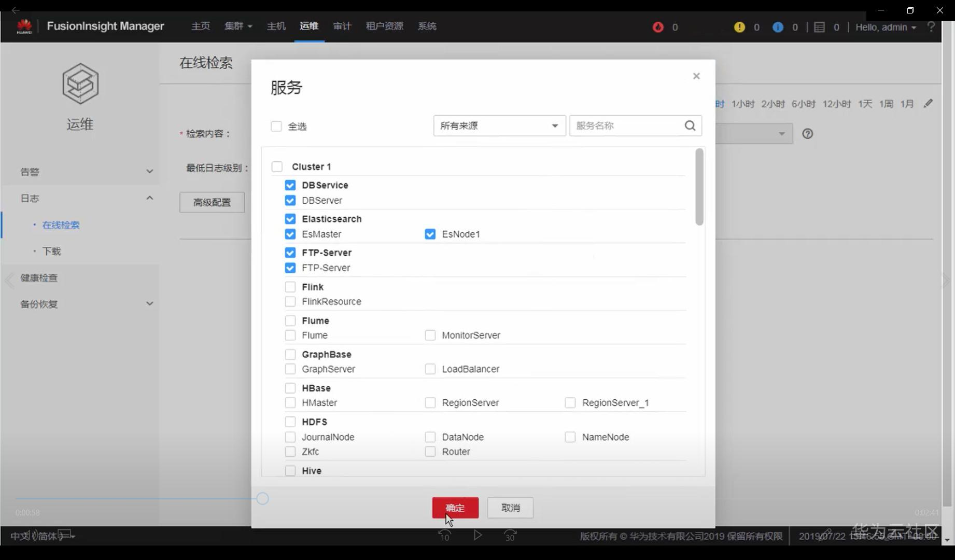This screenshot has height=560, width=955.
Task: Open the blue info alarm indicator
Action: pos(778,27)
